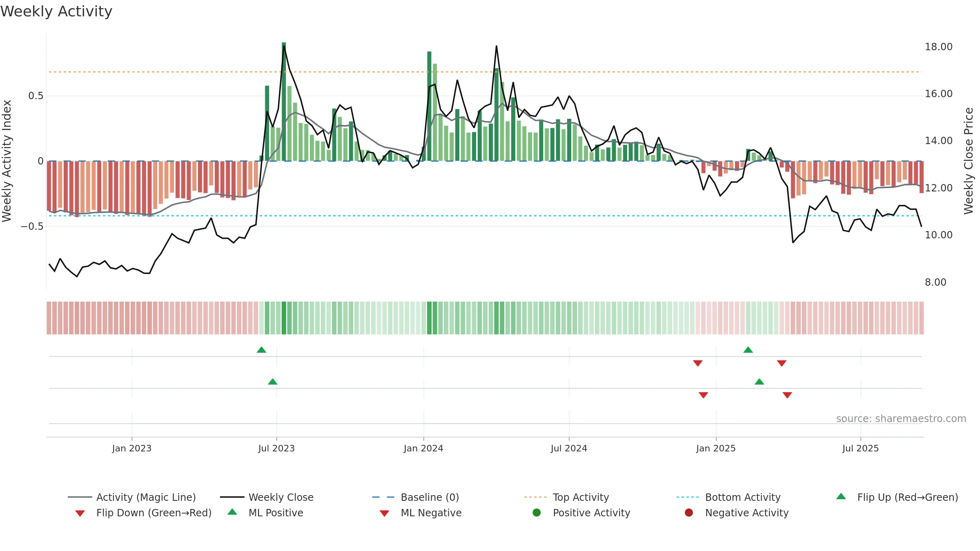Click the second-row green up-triangle after Jan 2025
The image size is (980, 551).
pos(759,382)
